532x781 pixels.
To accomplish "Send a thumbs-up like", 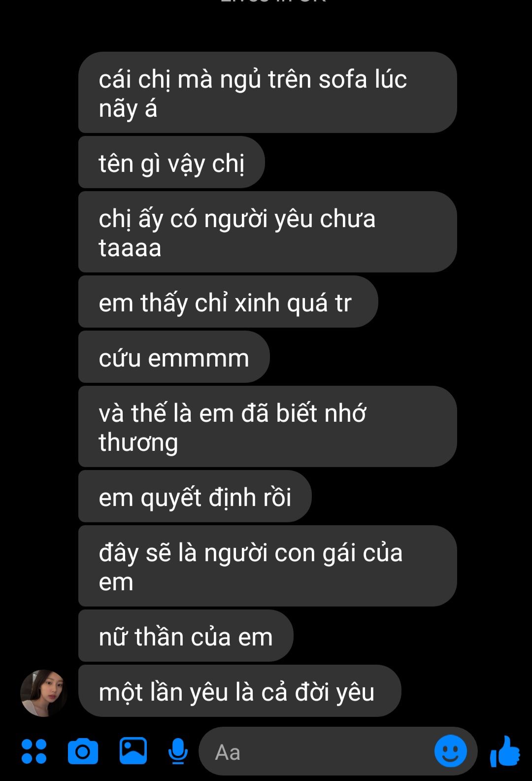I will [x=504, y=751].
